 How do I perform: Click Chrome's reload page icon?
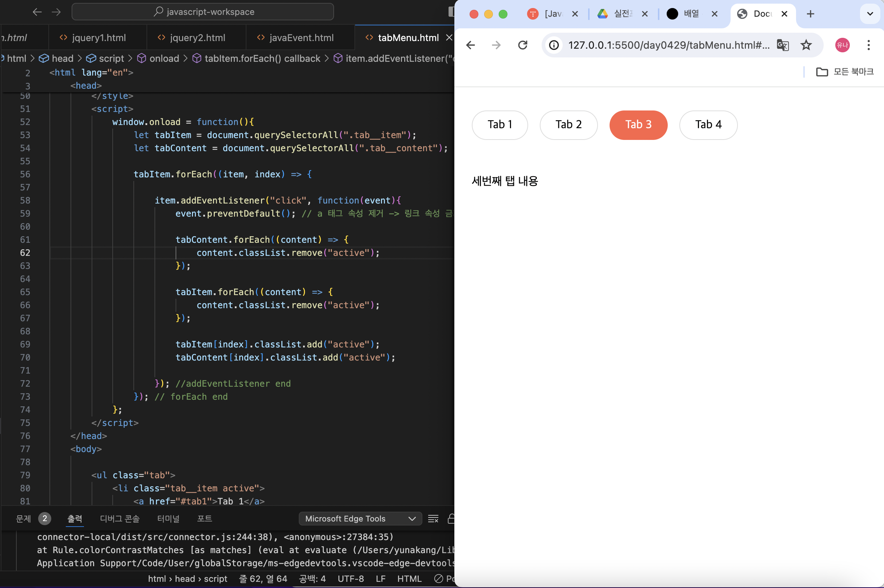522,45
